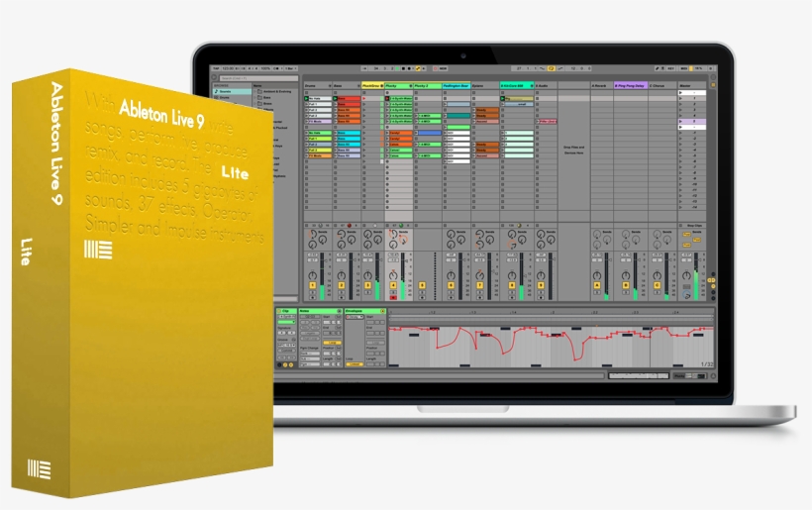The height and width of the screenshot is (510, 812).
Task: Toggle track activator 1 for Drums
Action: [x=313, y=285]
